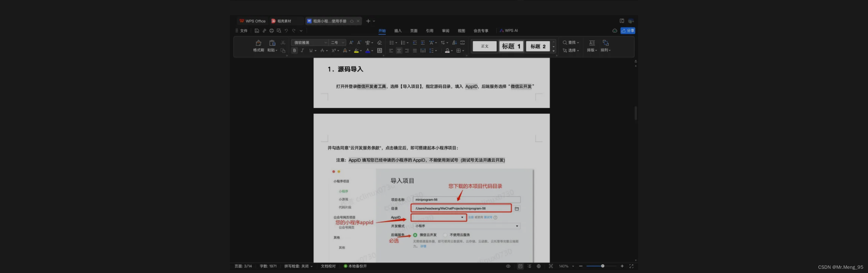Expand the new tab dropdown arrow beside plus
Screen dimensions: 868x273
coord(374,21)
